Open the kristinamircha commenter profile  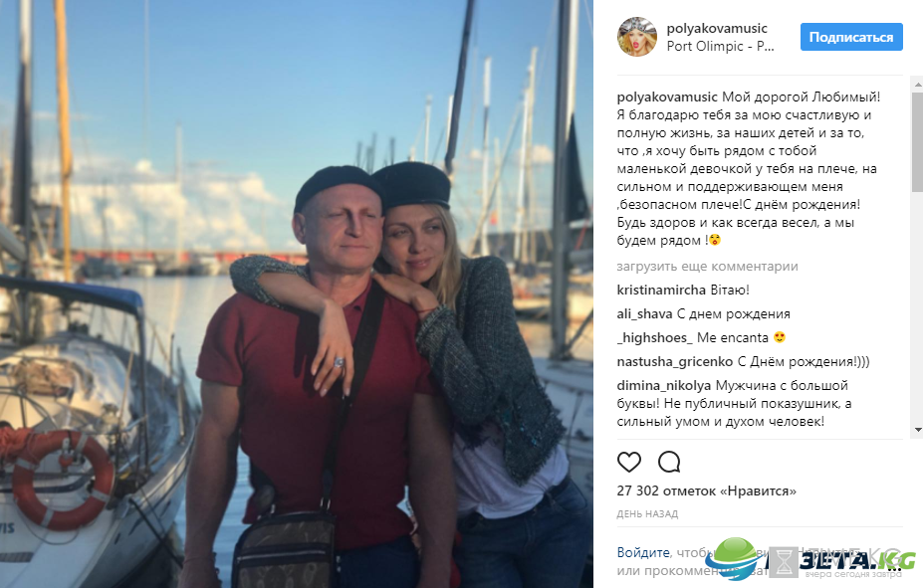tap(661, 290)
